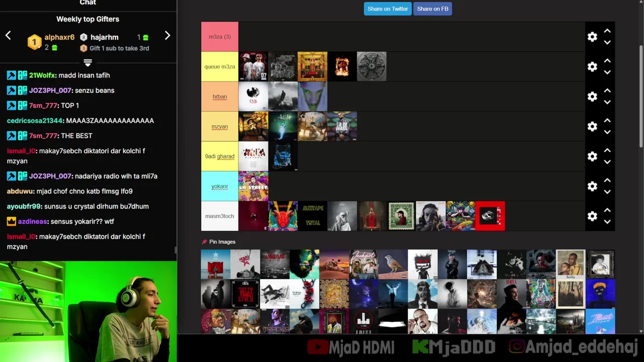Pick the gray mandala cover in queue m3za

[372, 66]
